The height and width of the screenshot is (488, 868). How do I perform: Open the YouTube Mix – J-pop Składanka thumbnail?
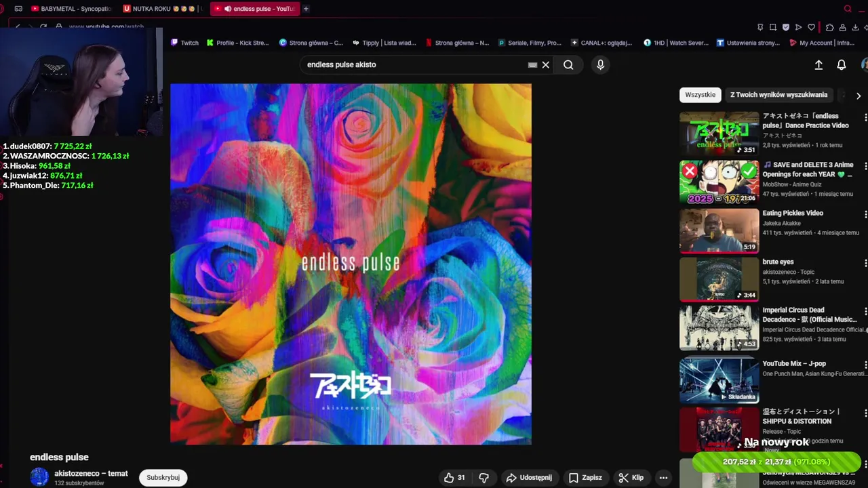point(719,381)
